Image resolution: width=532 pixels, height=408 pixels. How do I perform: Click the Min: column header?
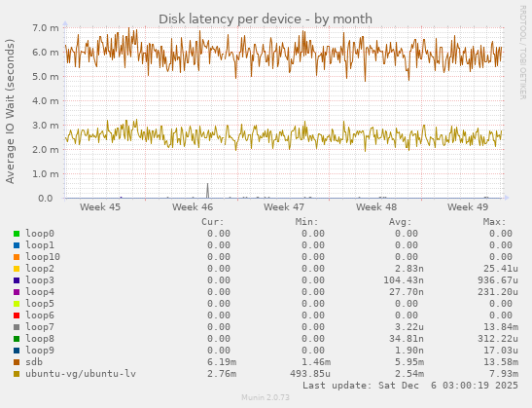click(x=306, y=222)
